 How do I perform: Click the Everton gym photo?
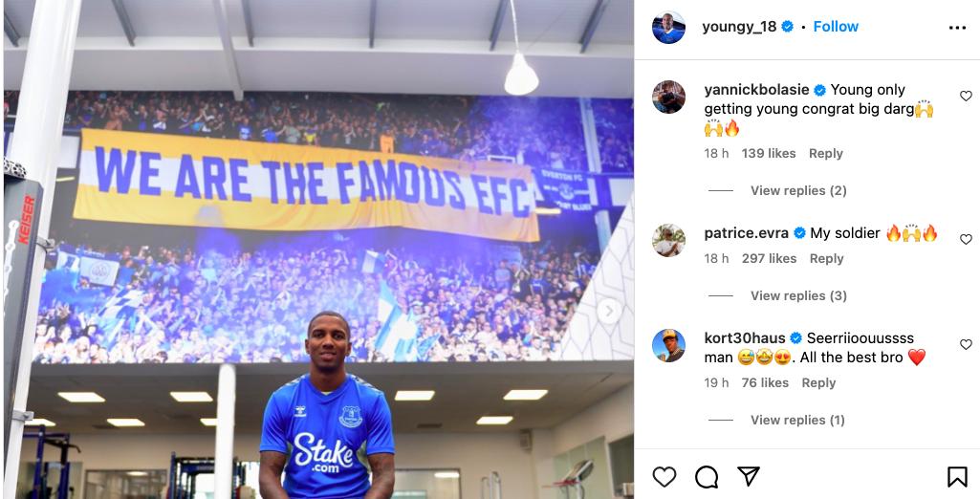point(318,249)
